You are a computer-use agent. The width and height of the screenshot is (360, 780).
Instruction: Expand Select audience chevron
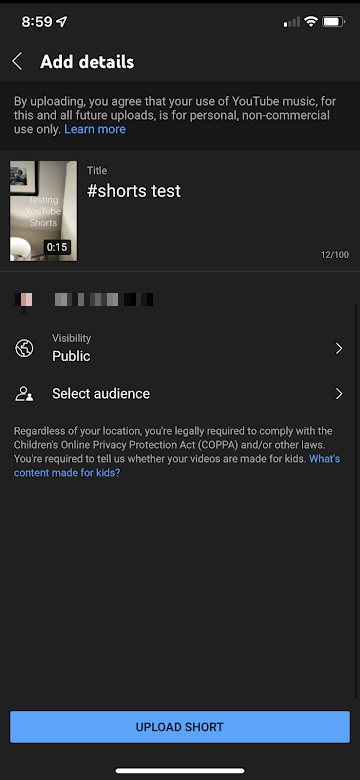pyautogui.click(x=339, y=394)
